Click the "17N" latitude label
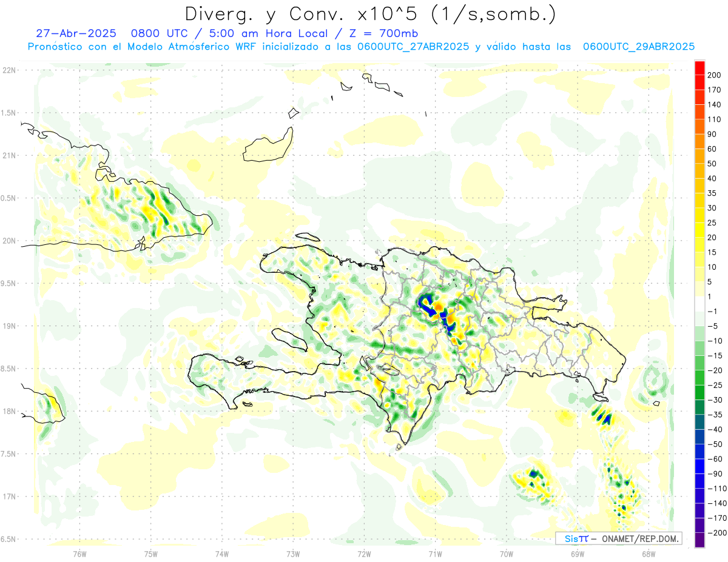This screenshot has height=562, width=728. 9,497
